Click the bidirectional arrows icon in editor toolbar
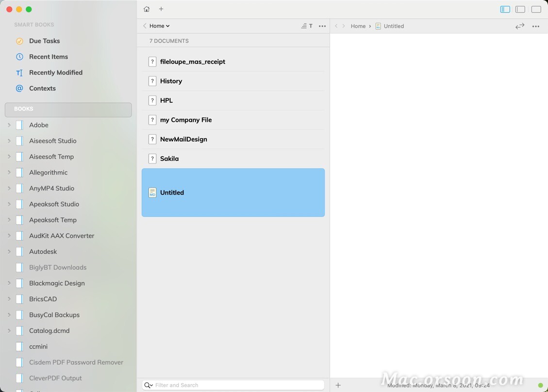Image resolution: width=548 pixels, height=392 pixels. click(x=519, y=26)
